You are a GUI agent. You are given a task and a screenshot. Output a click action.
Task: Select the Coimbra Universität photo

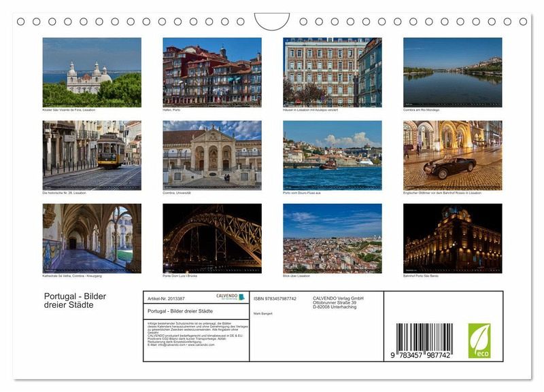tap(212, 156)
